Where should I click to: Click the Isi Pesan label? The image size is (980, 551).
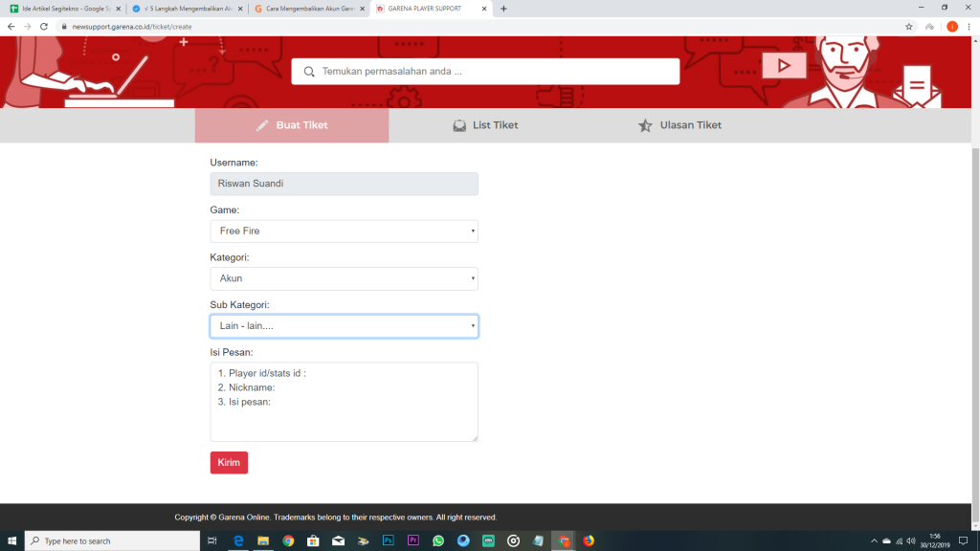(232, 352)
